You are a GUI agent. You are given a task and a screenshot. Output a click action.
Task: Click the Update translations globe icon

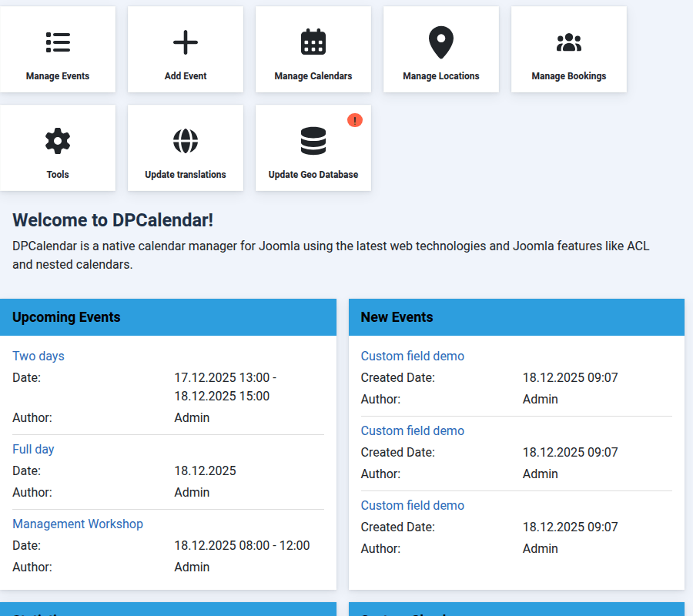(x=186, y=141)
